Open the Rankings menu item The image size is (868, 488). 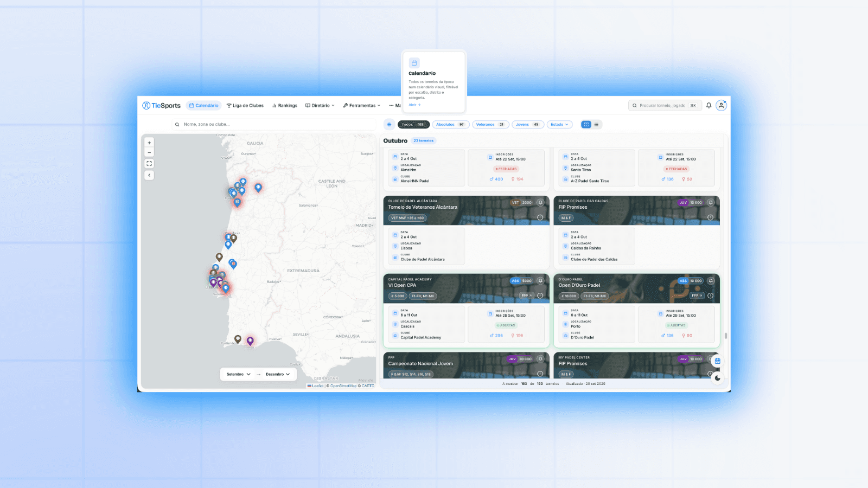click(x=285, y=106)
